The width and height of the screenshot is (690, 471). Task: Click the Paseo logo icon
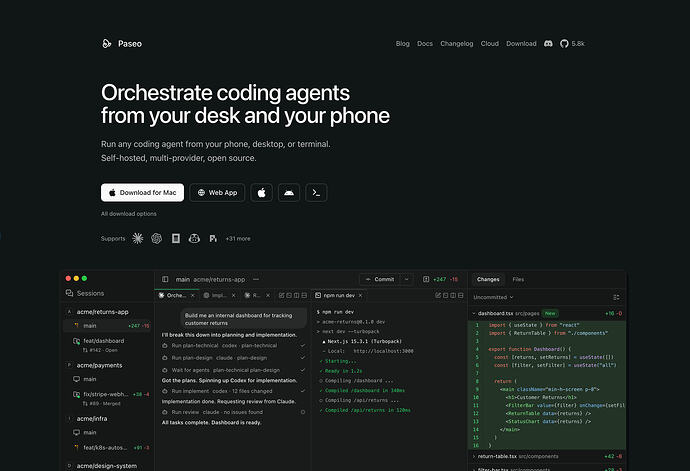pos(106,44)
